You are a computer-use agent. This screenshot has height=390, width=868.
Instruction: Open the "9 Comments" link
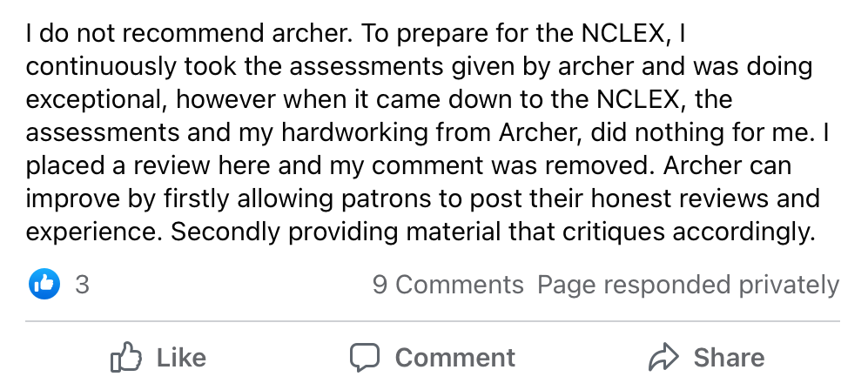coord(447,285)
